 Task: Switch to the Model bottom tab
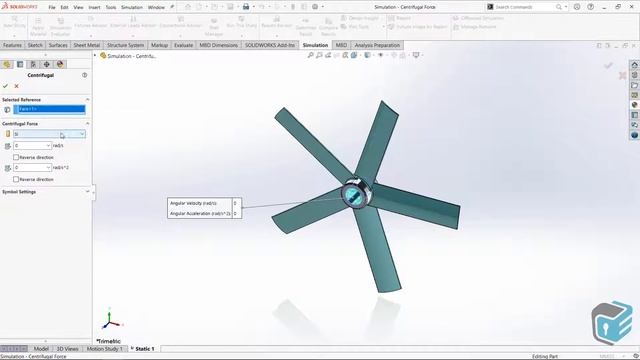pyautogui.click(x=41, y=349)
